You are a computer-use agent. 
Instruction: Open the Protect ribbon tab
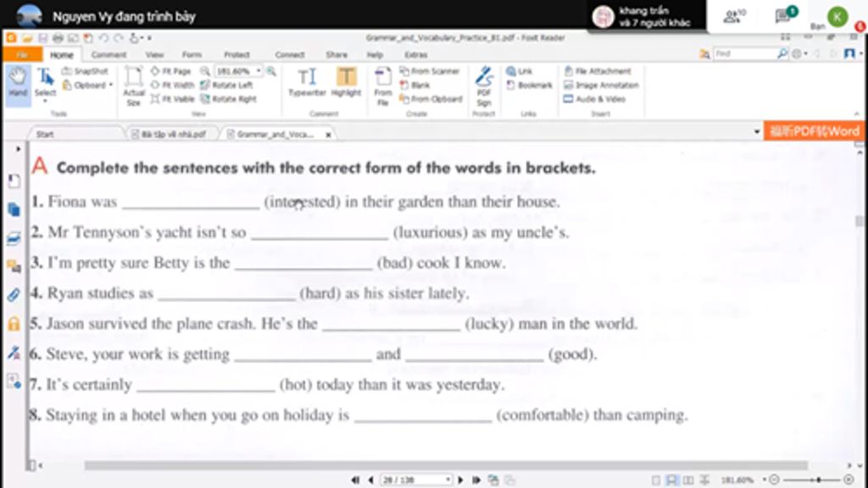point(236,55)
